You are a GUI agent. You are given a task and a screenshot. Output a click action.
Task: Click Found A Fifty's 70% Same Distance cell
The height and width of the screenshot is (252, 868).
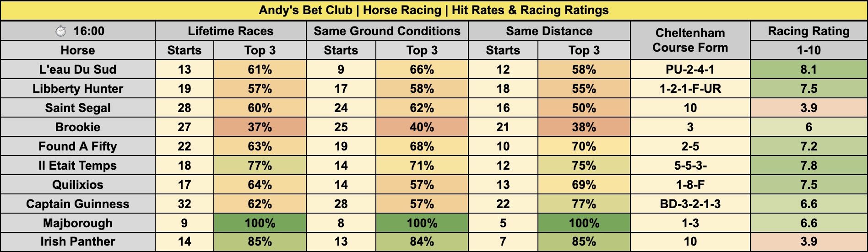pyautogui.click(x=584, y=146)
